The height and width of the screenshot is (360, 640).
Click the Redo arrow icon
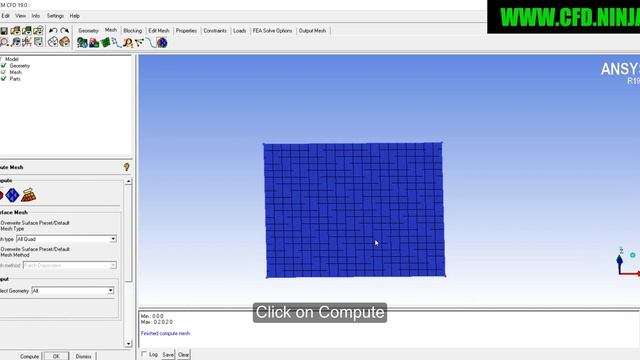(x=64, y=31)
